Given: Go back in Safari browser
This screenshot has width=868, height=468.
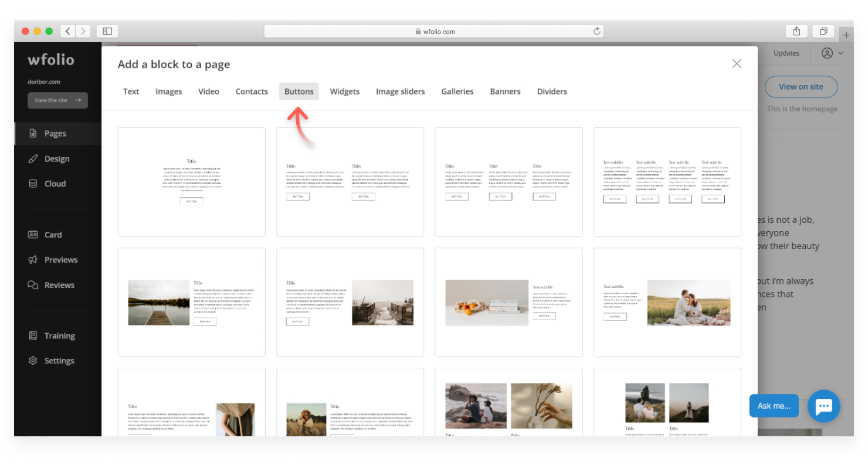Looking at the screenshot, I should click(68, 31).
